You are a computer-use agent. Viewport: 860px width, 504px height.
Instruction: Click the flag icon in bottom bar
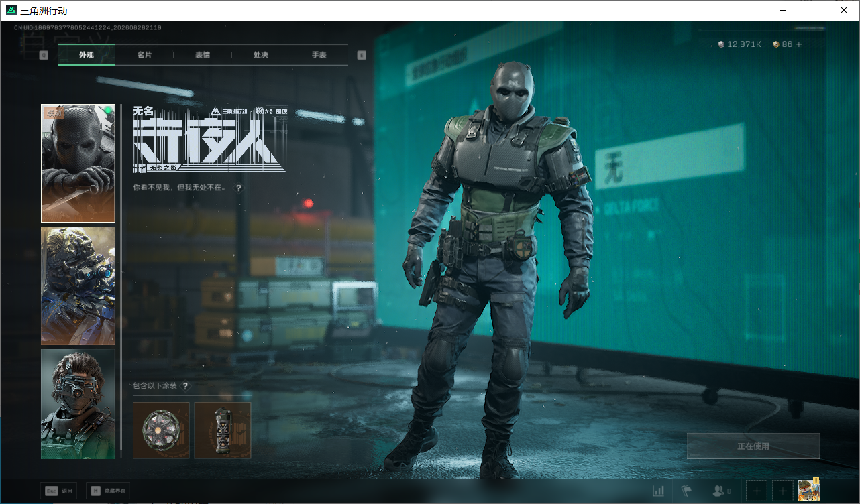pos(686,491)
